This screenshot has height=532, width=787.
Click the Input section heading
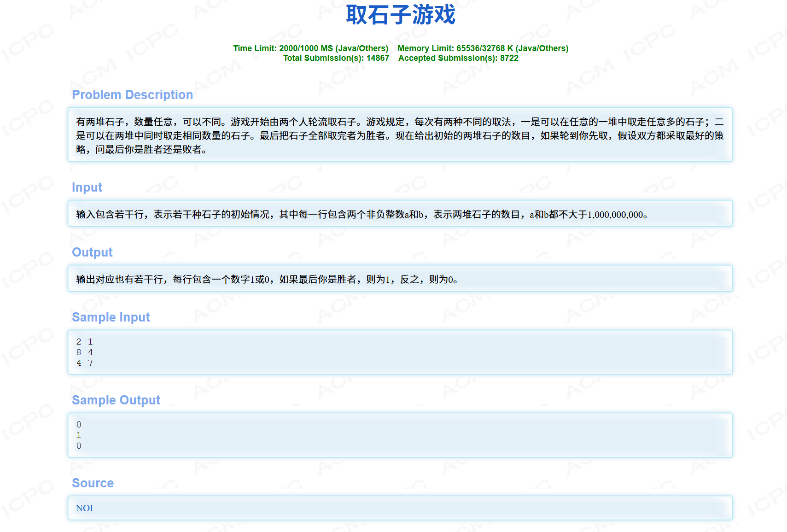point(87,187)
